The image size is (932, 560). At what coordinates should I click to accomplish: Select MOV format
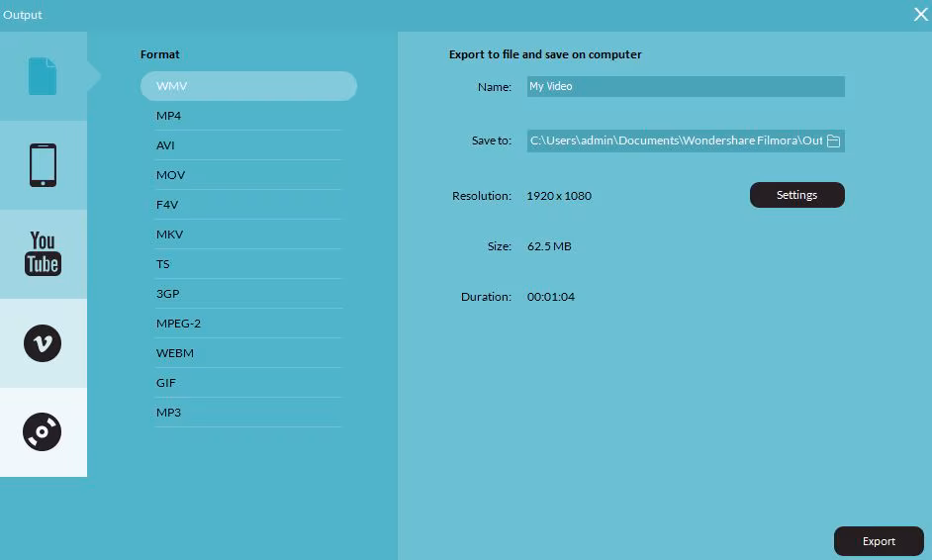pos(248,175)
